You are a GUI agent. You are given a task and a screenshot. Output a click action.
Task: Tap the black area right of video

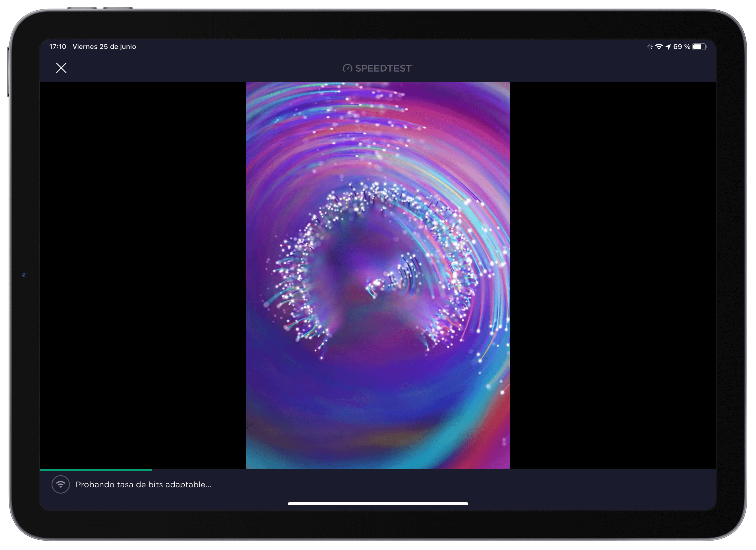[613, 275]
